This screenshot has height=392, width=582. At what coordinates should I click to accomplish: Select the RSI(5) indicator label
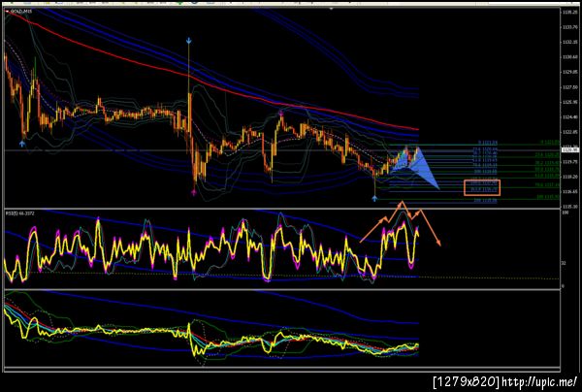click(20, 212)
